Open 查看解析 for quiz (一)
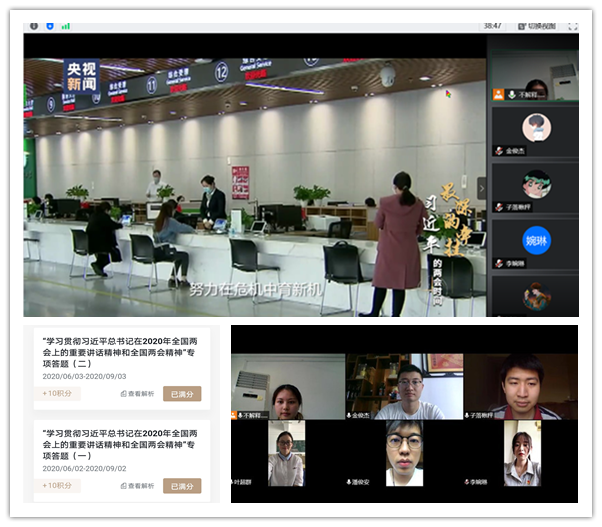Viewport: 602px width, 527px height. (x=137, y=486)
